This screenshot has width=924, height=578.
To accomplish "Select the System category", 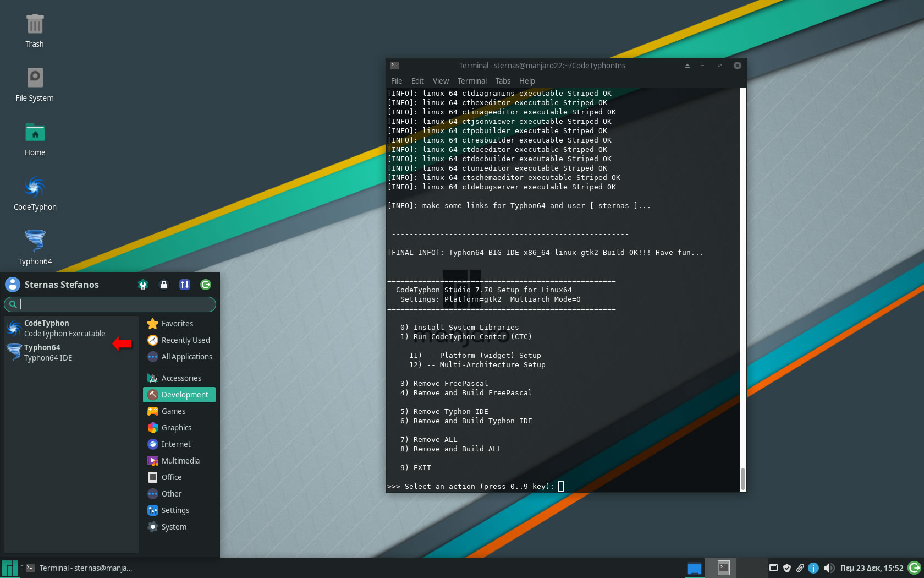I will pyautogui.click(x=179, y=527).
